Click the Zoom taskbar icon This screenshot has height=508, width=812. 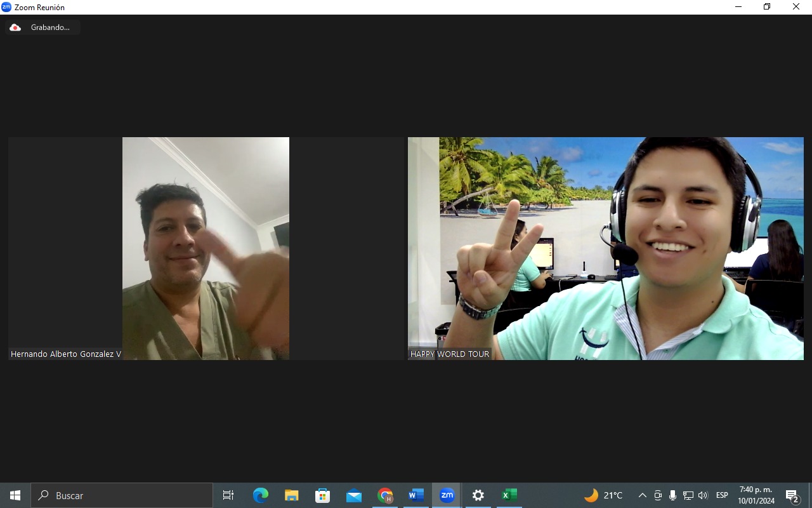click(447, 495)
